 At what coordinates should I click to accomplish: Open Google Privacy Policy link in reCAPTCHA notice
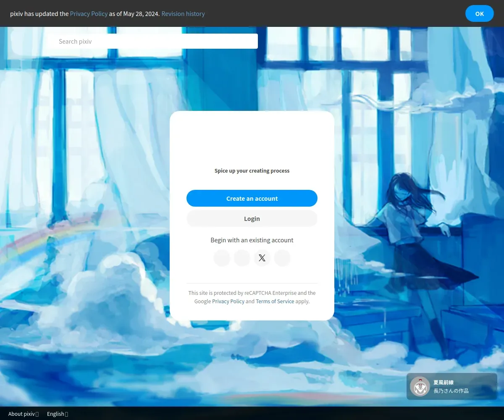228,301
